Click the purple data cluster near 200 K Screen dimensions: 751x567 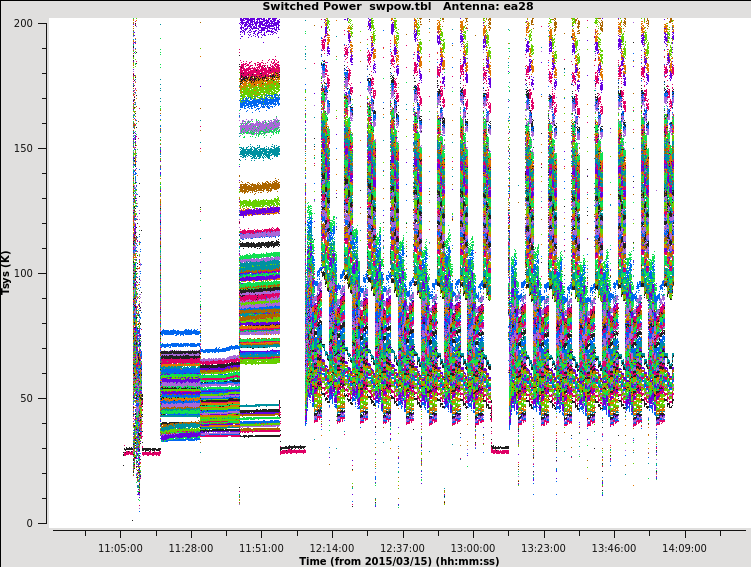(x=259, y=26)
